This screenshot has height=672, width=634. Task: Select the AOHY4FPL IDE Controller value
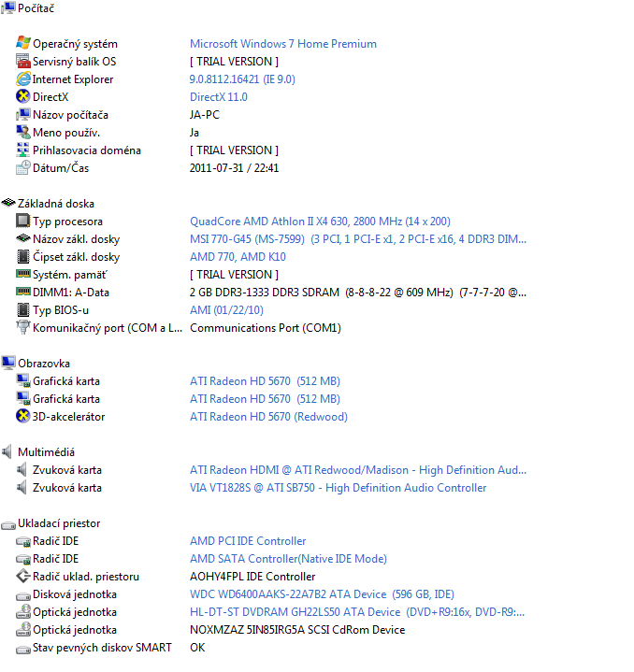pyautogui.click(x=252, y=577)
